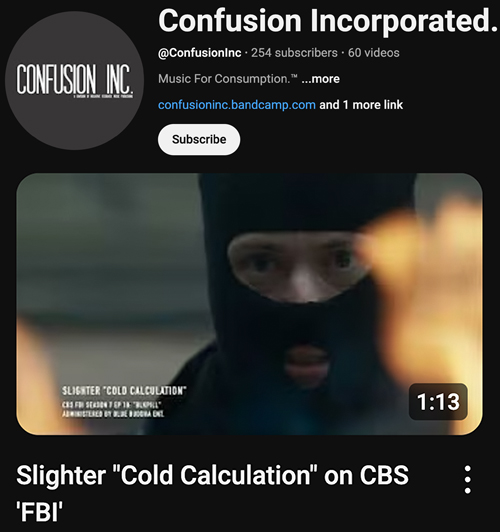The height and width of the screenshot is (532, 500).
Task: Click the SLIGHTER "COLD CALCULATION" caption in thumbnail
Action: click(x=124, y=391)
